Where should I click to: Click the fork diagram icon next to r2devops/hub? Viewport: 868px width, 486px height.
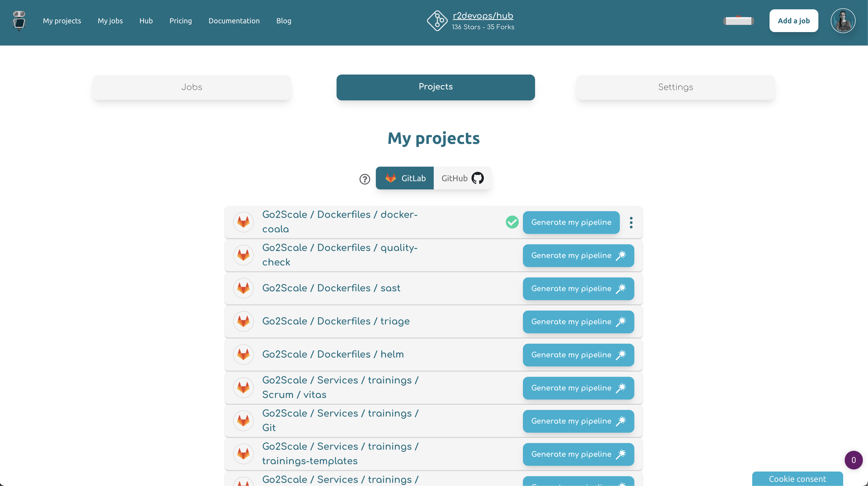click(437, 20)
